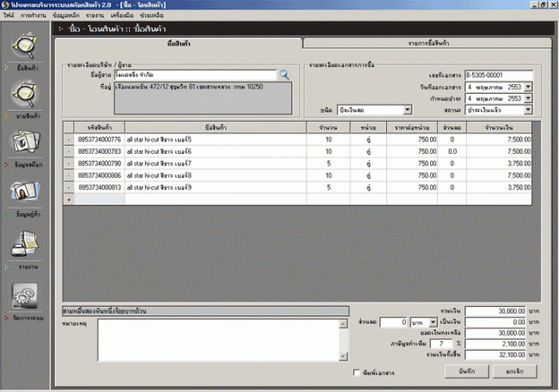Click the total amount field 30,000.00
The height and width of the screenshot is (392, 559).
(495, 311)
